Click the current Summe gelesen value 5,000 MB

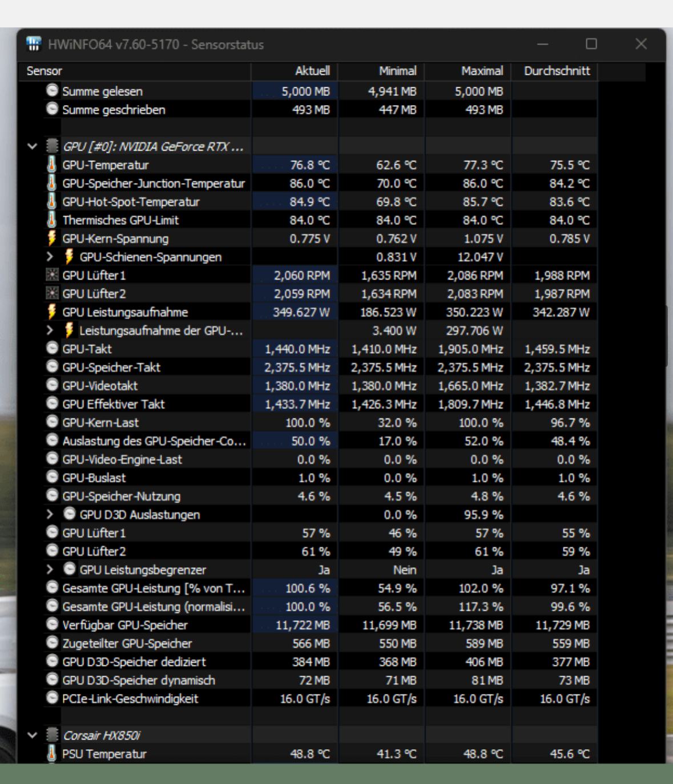pyautogui.click(x=305, y=91)
